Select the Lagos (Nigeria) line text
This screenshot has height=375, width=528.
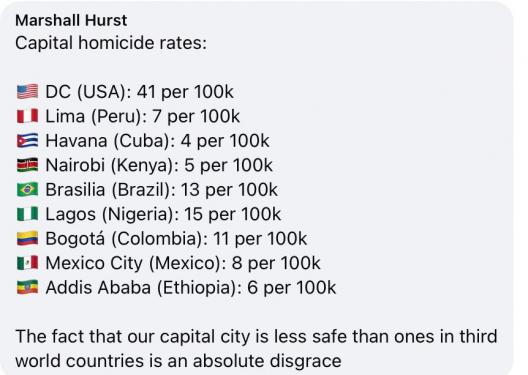[x=163, y=214]
